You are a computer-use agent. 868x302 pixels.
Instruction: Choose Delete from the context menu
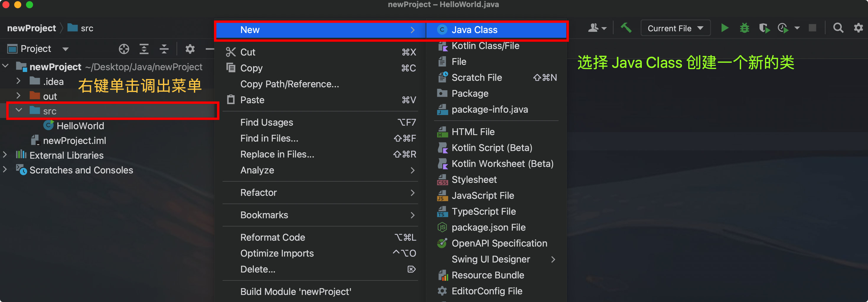tap(320, 269)
